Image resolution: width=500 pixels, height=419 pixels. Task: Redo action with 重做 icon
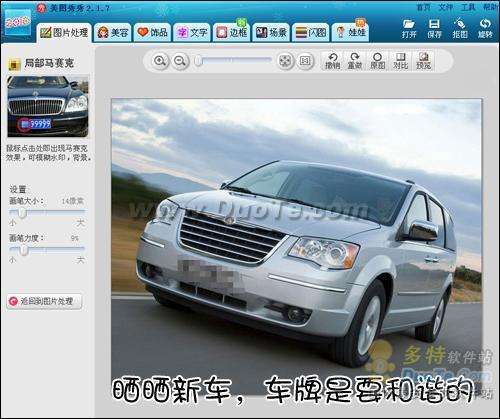(355, 61)
